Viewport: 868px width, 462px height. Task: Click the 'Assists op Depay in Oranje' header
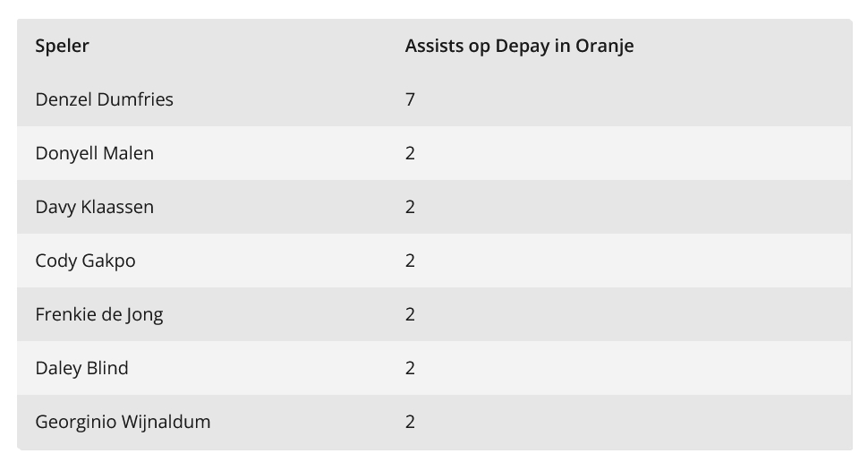coord(519,46)
